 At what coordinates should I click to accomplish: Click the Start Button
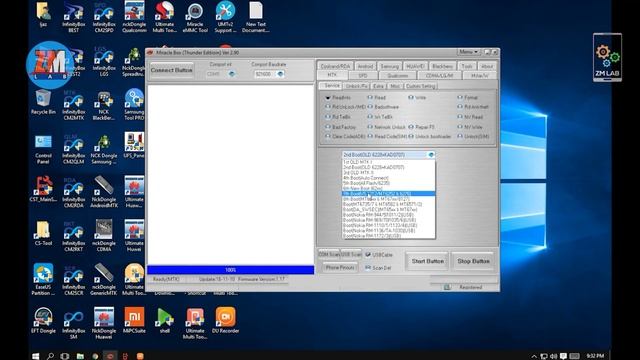point(427,261)
